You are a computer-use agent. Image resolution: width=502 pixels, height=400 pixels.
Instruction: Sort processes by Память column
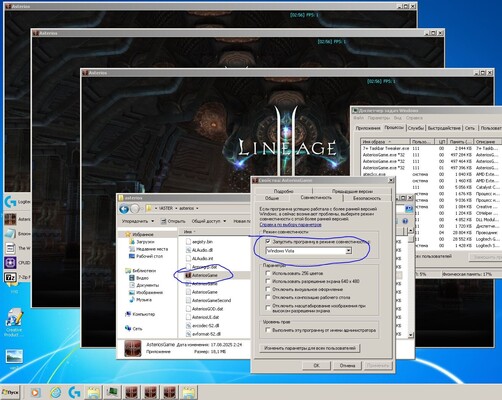coord(460,142)
